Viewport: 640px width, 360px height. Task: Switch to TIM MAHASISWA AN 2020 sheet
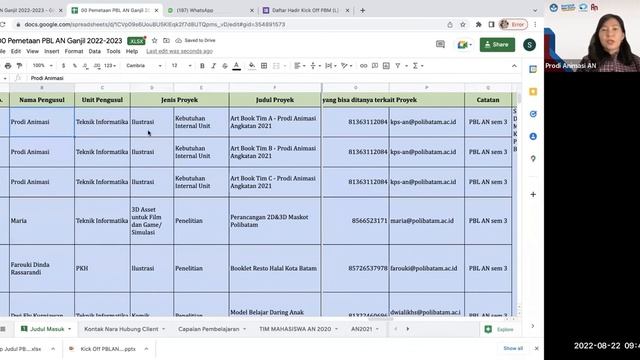(295, 329)
